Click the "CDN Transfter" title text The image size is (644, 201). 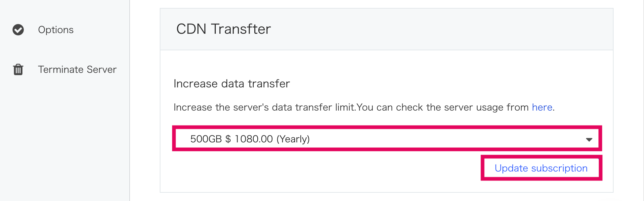224,29
